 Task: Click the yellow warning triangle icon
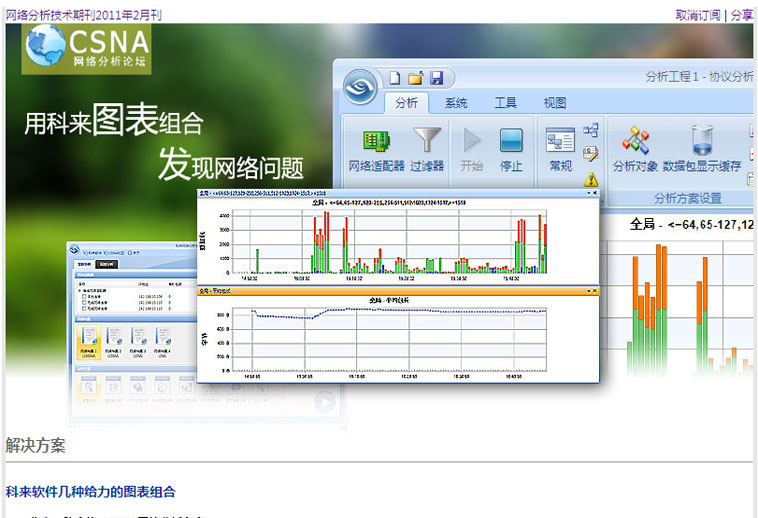tap(591, 180)
